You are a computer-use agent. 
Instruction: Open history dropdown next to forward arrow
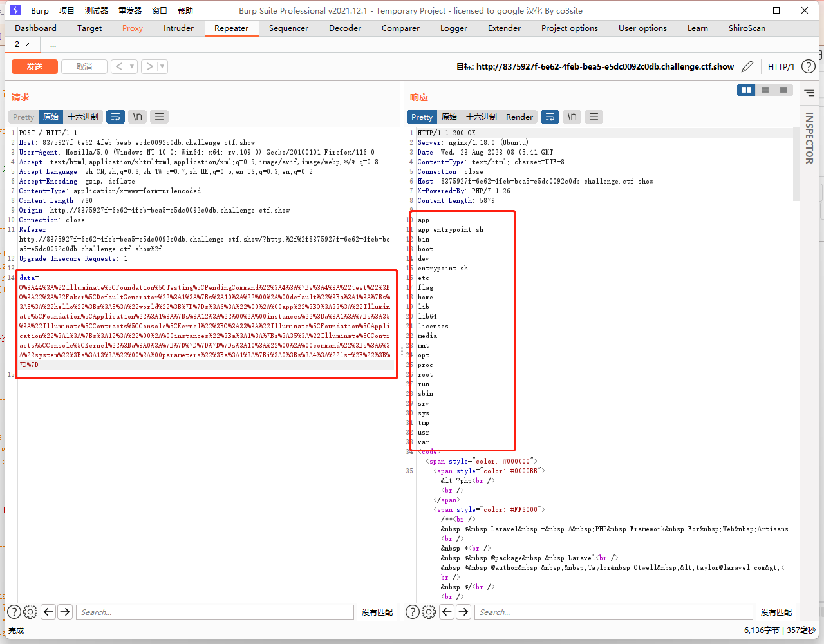(x=162, y=66)
